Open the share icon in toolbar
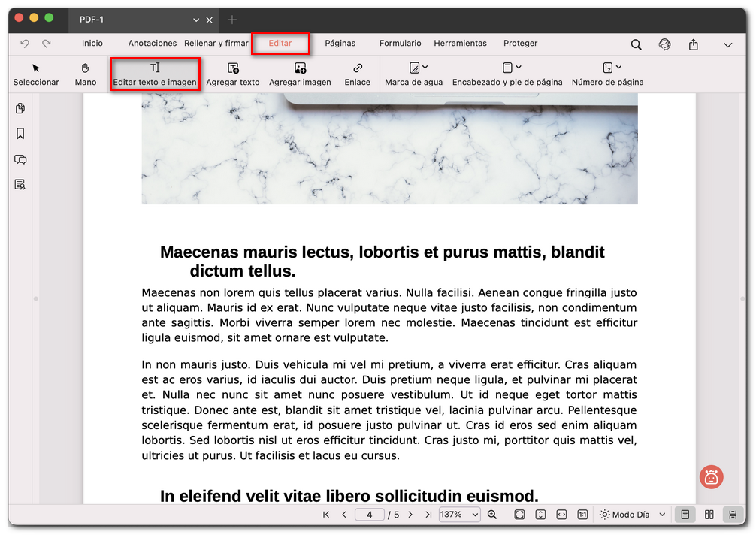 pos(693,44)
